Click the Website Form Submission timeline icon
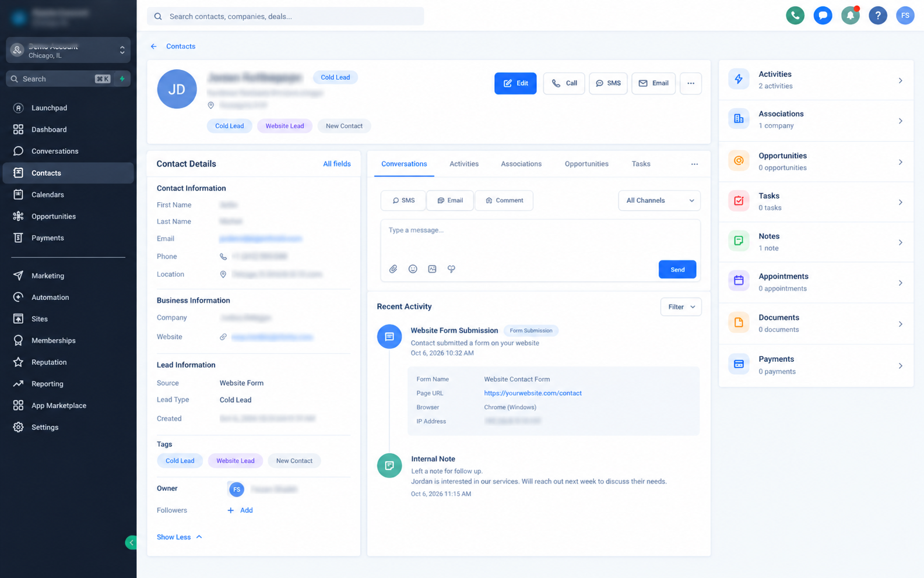 coord(389,337)
